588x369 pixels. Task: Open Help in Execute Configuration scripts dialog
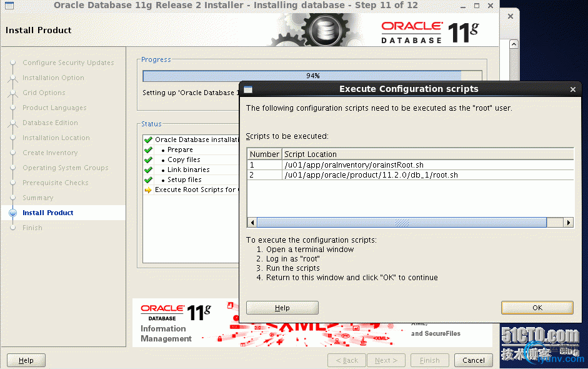tap(282, 308)
